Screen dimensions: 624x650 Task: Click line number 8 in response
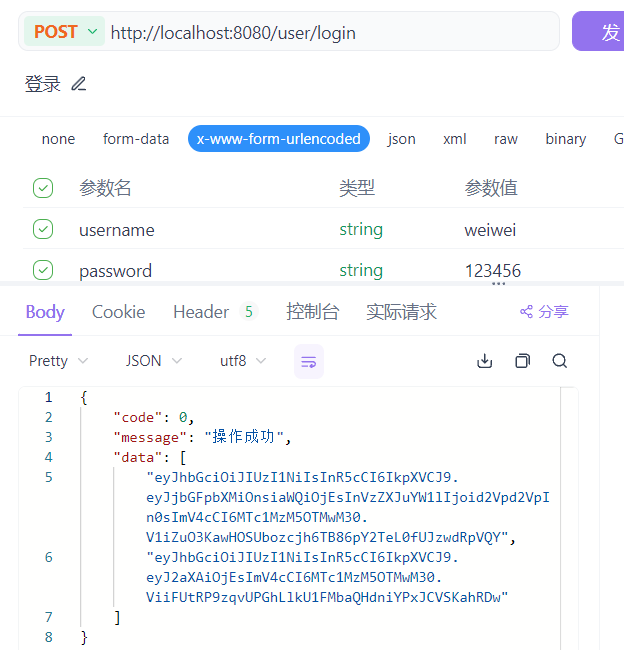[x=49, y=637]
